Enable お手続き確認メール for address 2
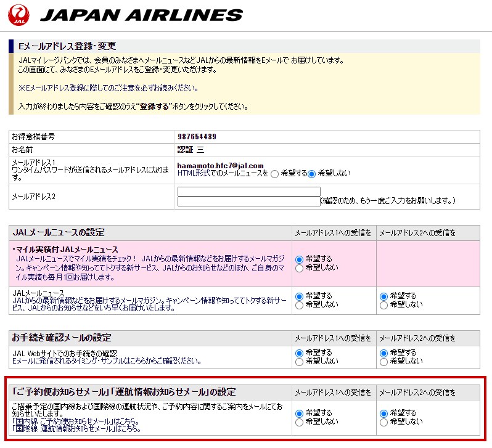This screenshot has width=492, height=448. (384, 353)
